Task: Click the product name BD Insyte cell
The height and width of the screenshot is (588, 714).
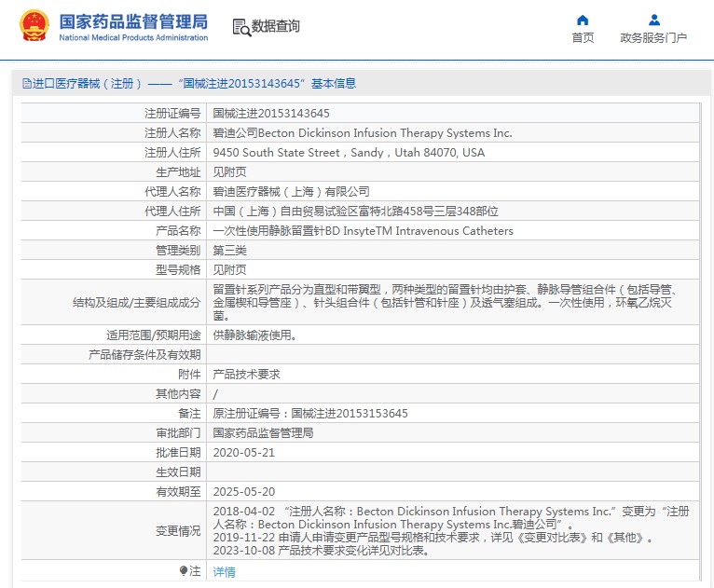Action: click(363, 230)
